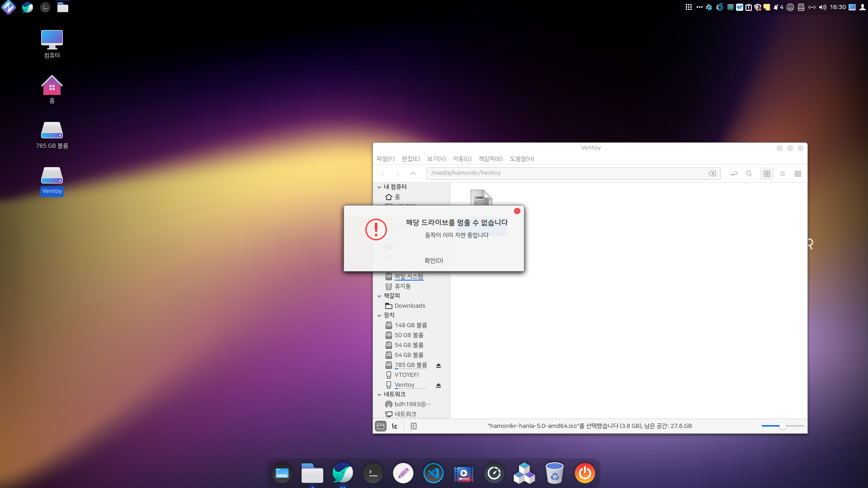Clear the location bar path
The image size is (868, 488).
(x=712, y=174)
